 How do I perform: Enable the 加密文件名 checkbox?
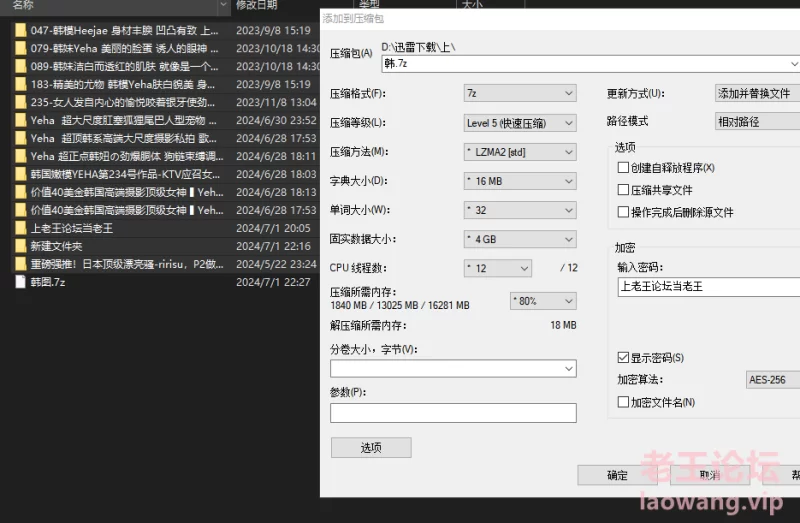(x=624, y=402)
